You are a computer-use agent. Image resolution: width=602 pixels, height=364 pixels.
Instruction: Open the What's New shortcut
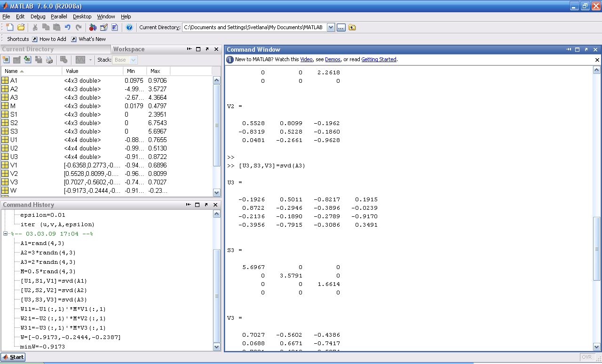pyautogui.click(x=88, y=39)
